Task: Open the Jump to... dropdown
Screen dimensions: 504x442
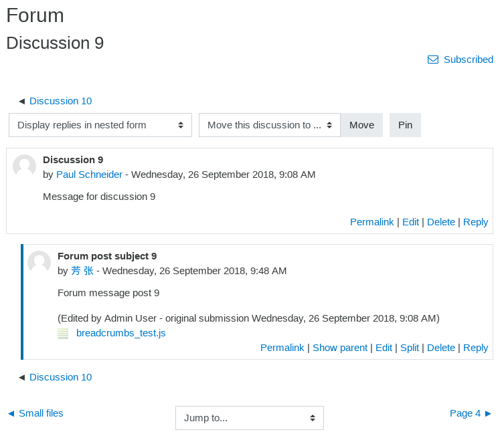Action: [250, 418]
